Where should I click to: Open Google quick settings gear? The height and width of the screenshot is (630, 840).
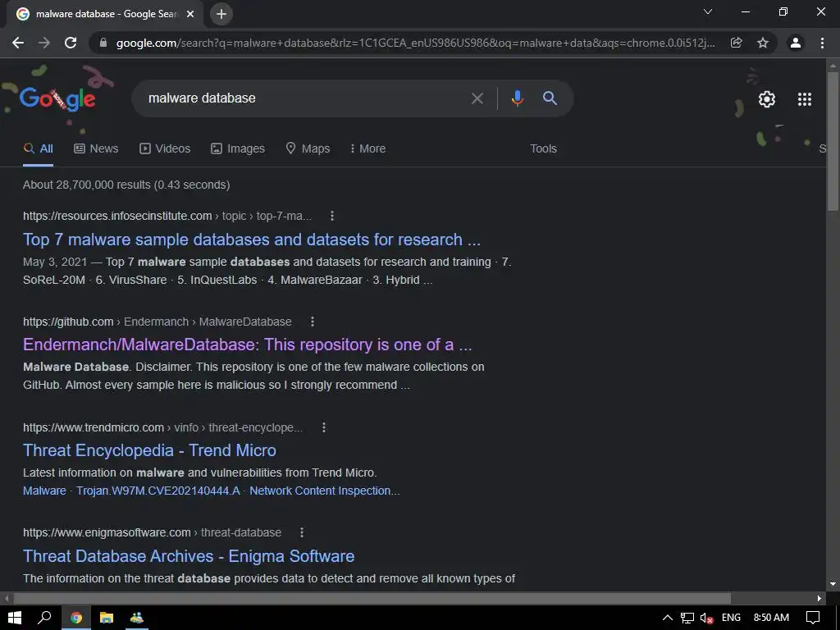pyautogui.click(x=767, y=99)
